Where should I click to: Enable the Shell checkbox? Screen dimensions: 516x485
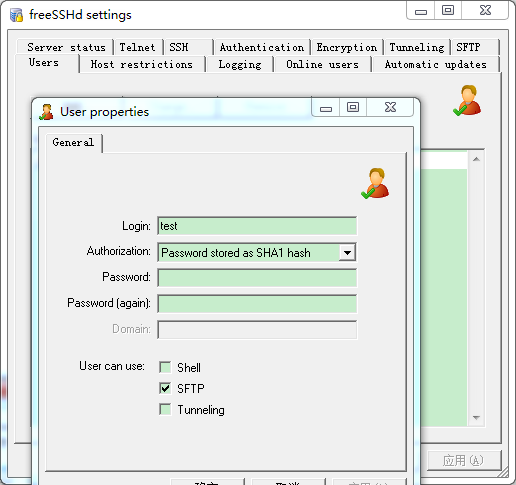pos(165,367)
